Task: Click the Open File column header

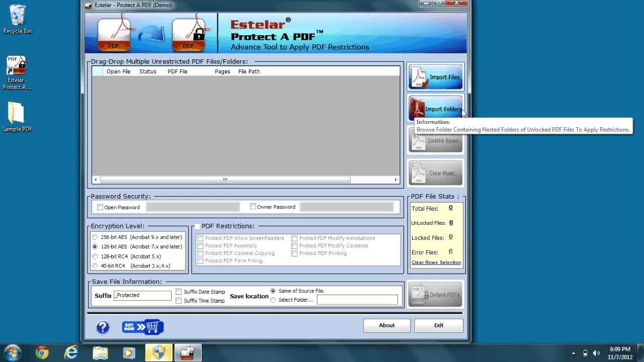Action: [x=118, y=71]
